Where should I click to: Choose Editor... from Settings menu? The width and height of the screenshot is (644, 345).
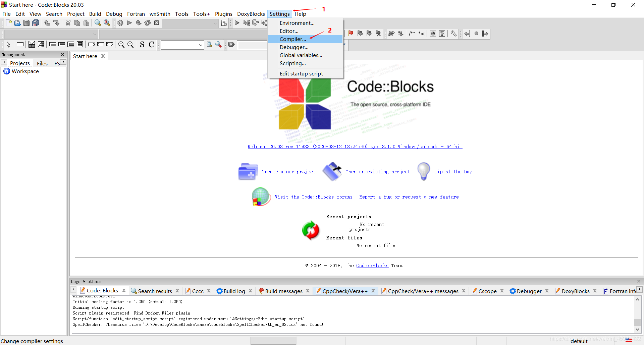tap(305, 31)
